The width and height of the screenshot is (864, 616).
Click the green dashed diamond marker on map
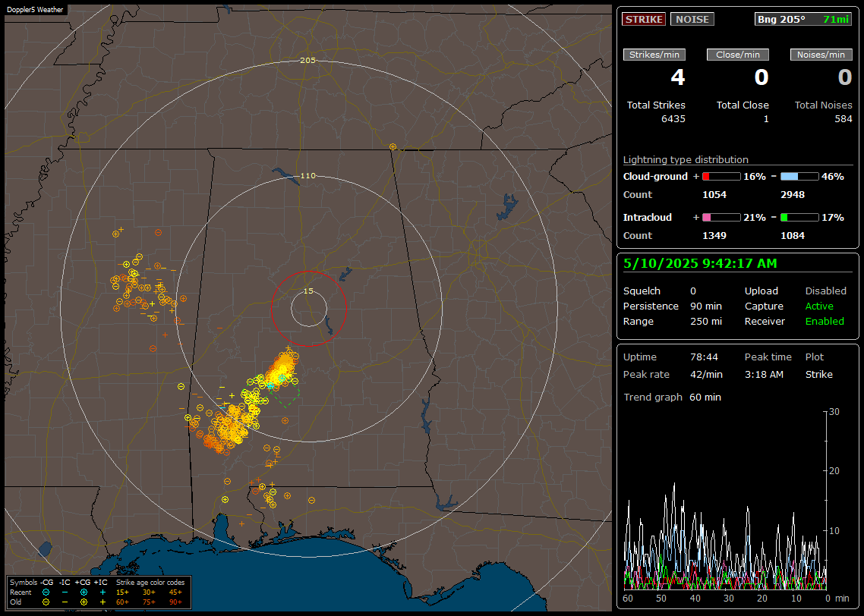284,392
